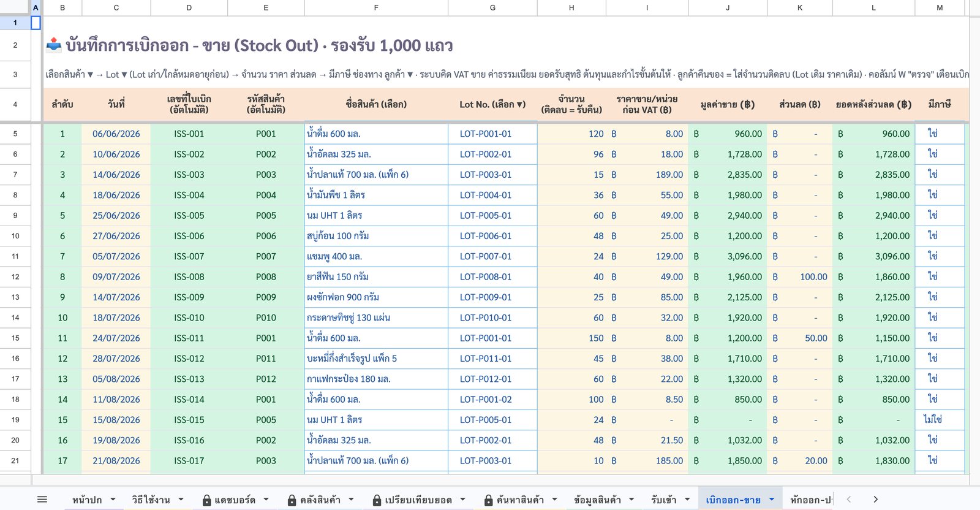Open the เบิกออก-ขาย tab dropdown arrow
The width and height of the screenshot is (980, 510).
772,500
